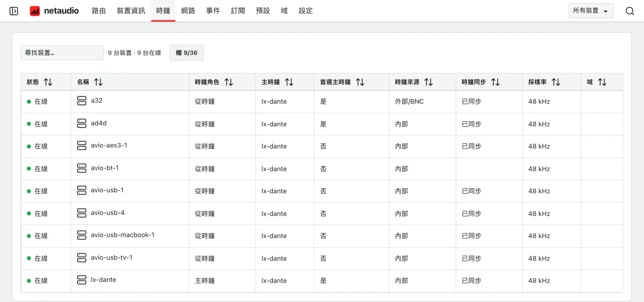
Task: Sort by 時鐘來源 column arrows
Action: click(x=429, y=82)
